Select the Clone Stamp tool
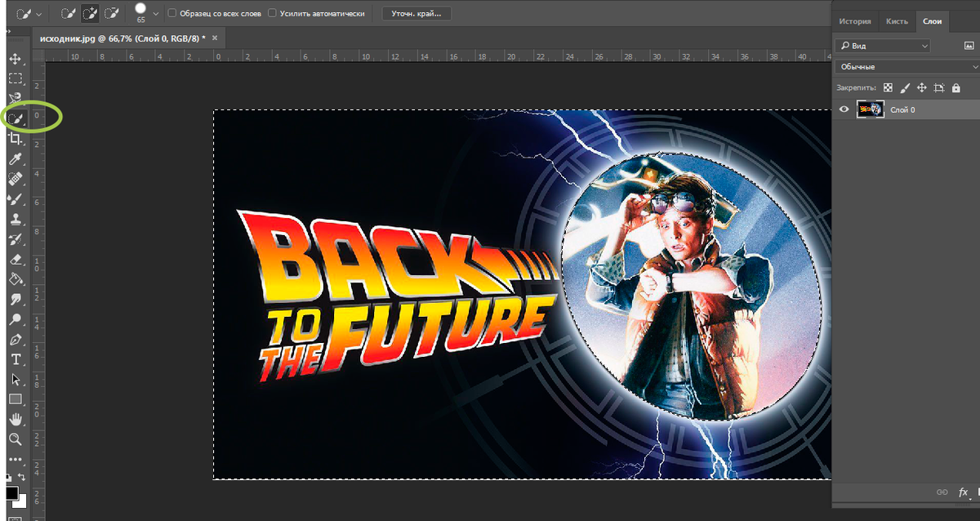The width and height of the screenshot is (980, 521). point(15,219)
